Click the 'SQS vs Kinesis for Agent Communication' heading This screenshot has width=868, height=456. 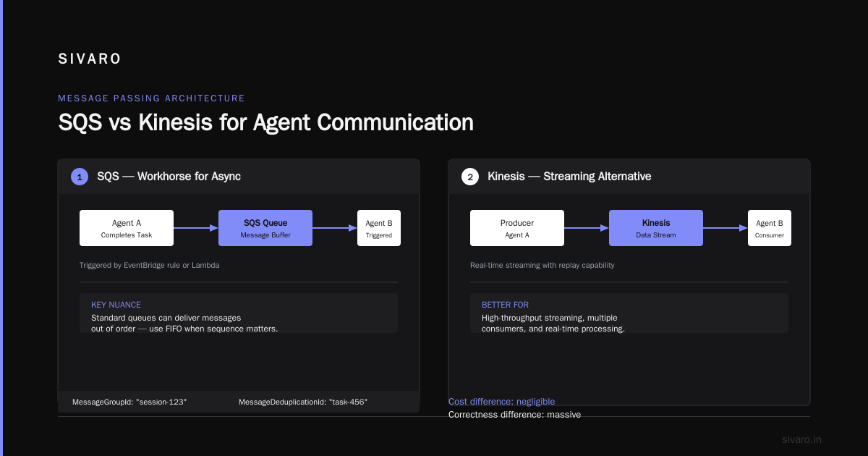(265, 122)
